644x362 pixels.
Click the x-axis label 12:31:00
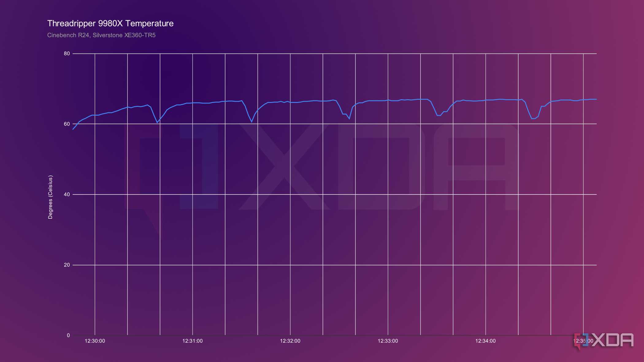[193, 341]
